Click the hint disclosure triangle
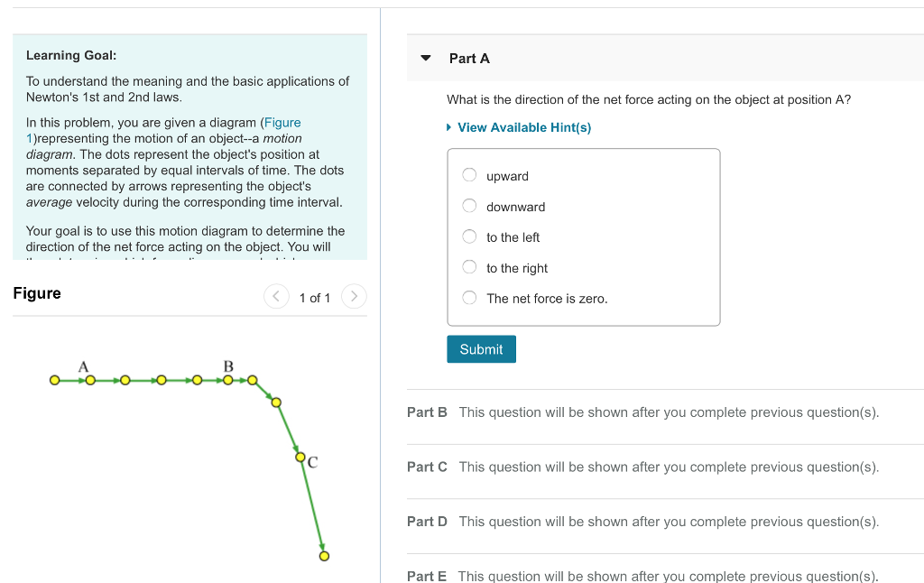The width and height of the screenshot is (924, 583). pyautogui.click(x=448, y=126)
